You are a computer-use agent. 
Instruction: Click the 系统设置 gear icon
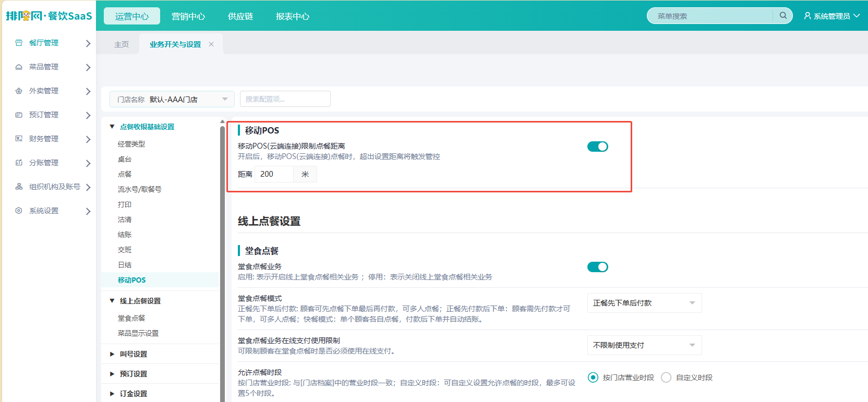point(19,211)
